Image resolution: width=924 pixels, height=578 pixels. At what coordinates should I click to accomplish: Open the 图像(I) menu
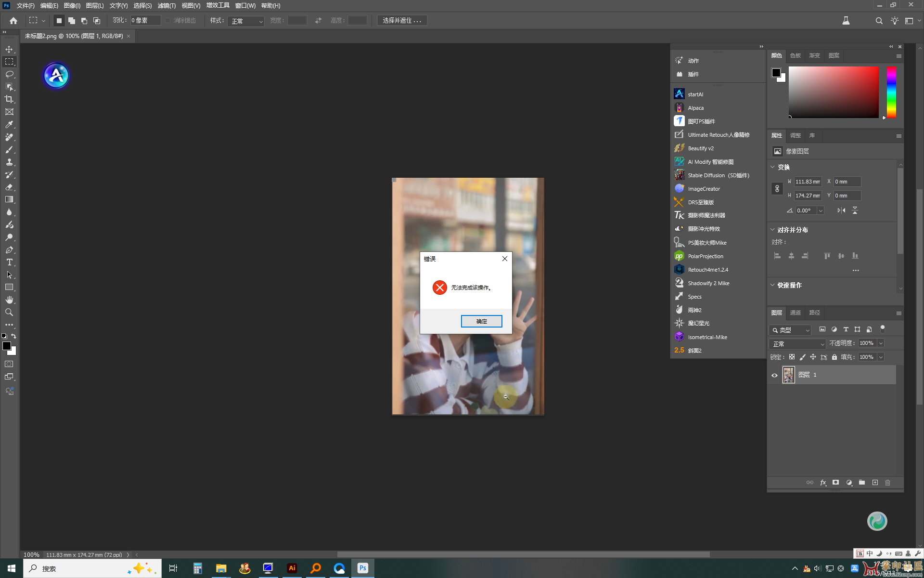point(72,5)
